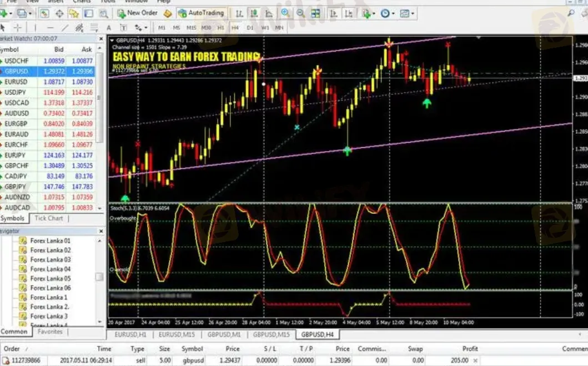Click the chart Templates icon
The image size is (588, 366).
tap(404, 14)
